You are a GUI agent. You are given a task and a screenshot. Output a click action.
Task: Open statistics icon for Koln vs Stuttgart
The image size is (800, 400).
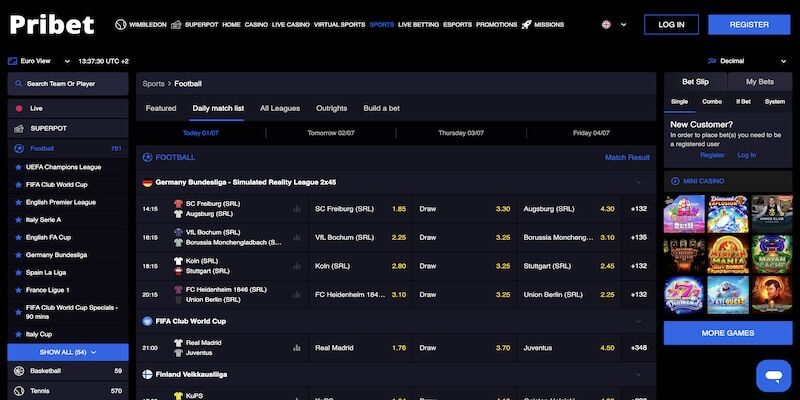click(296, 266)
